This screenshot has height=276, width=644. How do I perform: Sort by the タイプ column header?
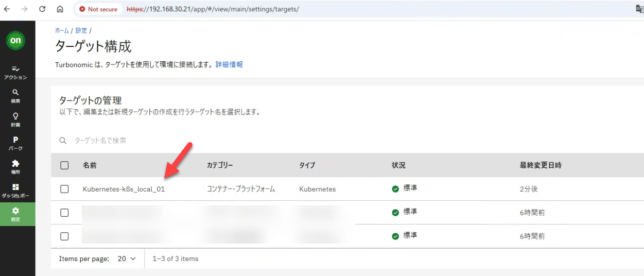click(307, 165)
